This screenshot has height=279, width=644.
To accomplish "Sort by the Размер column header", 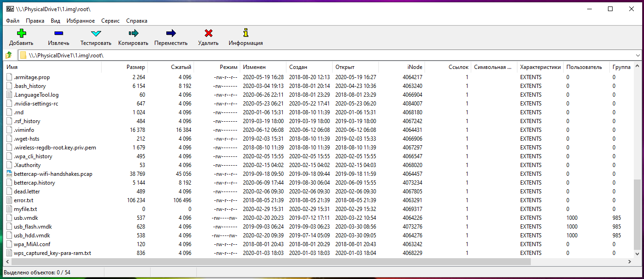I will [x=135, y=67].
